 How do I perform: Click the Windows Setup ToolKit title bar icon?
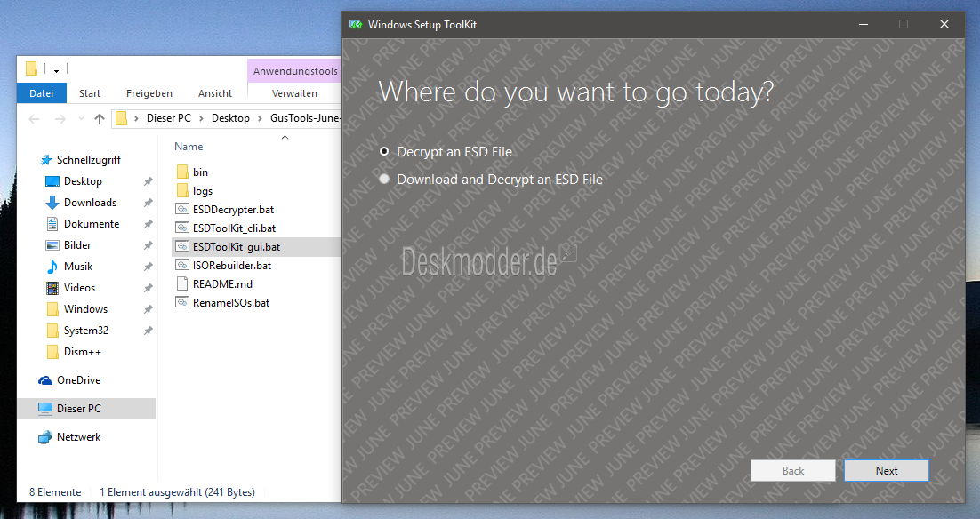pyautogui.click(x=356, y=24)
